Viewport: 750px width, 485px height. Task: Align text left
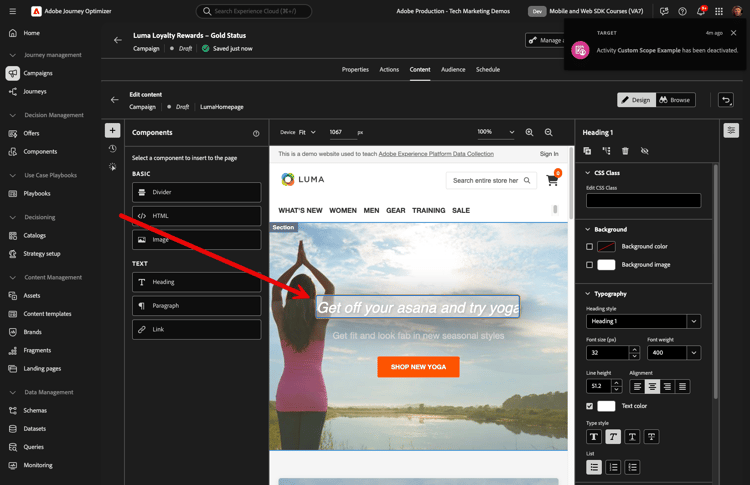637,386
